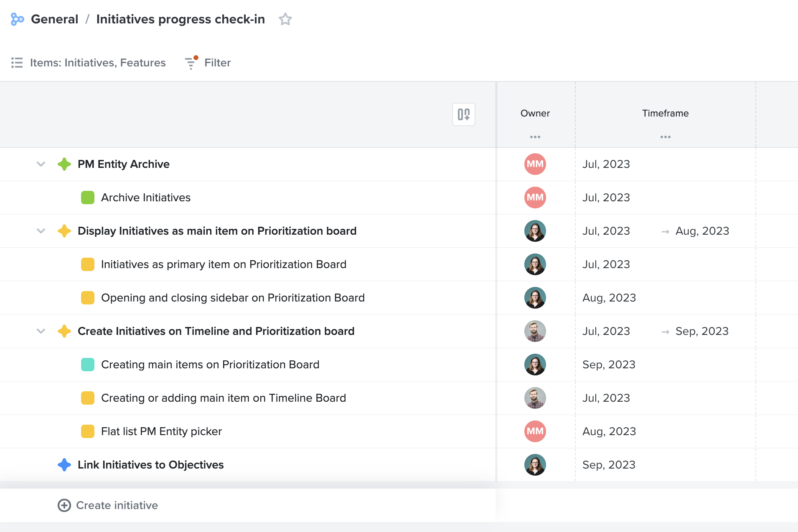Click the green status square for Archive Initiatives
This screenshot has height=532, width=798.
(88, 198)
